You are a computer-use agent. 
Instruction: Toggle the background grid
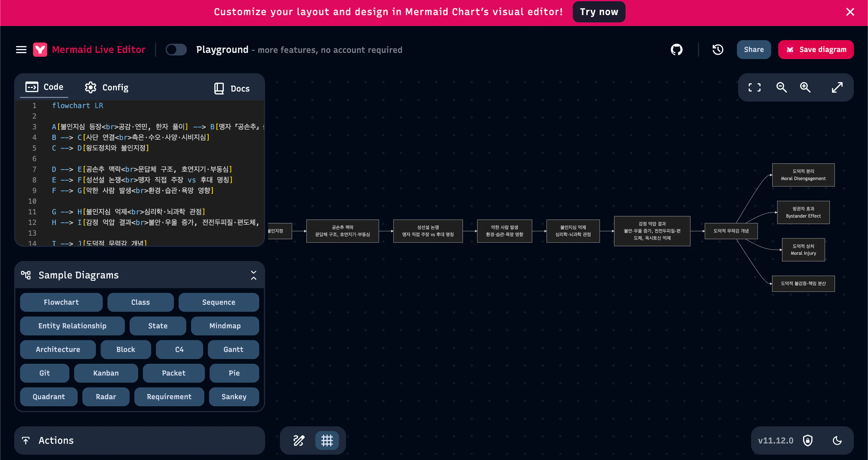(x=327, y=440)
